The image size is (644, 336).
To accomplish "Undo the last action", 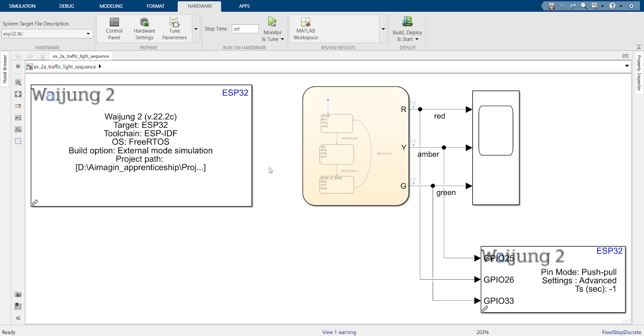I will pyautogui.click(x=562, y=6).
